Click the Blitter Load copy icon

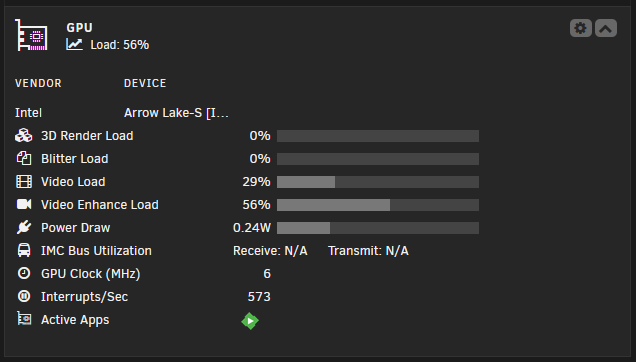pyautogui.click(x=24, y=158)
